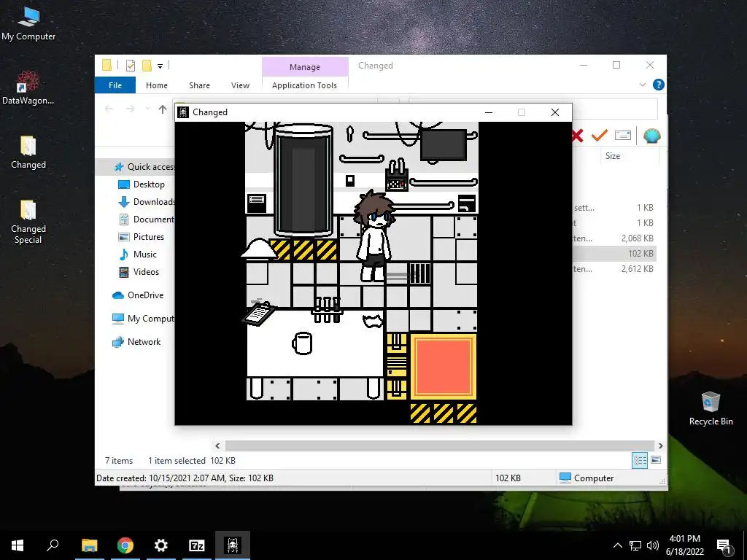Select OneDrive in navigation pane
Screen dimensions: 747x560
point(138,295)
